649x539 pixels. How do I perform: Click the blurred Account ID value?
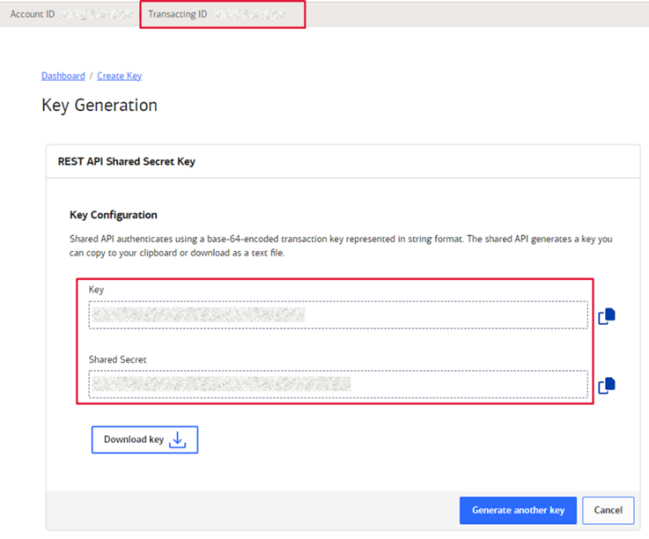95,14
